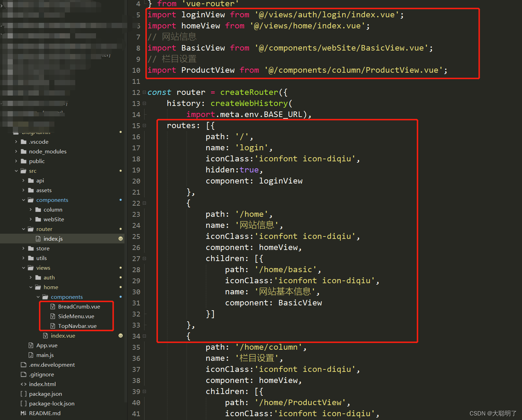Click the package-lock.json brackets icon
Viewport: 522px width, 420px height.
click(24, 403)
